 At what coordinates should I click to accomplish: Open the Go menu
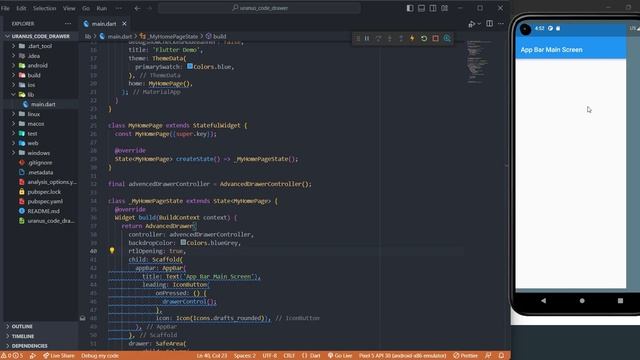(86, 8)
